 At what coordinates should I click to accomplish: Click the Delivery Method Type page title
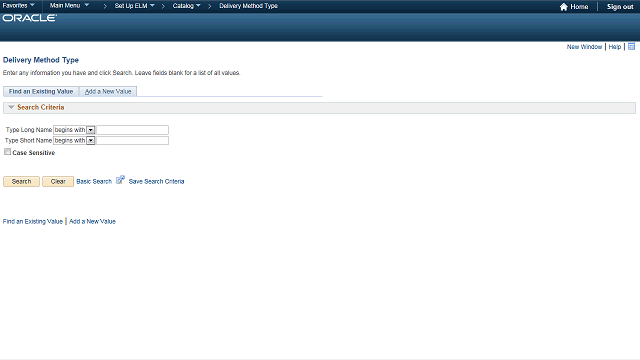point(41,60)
